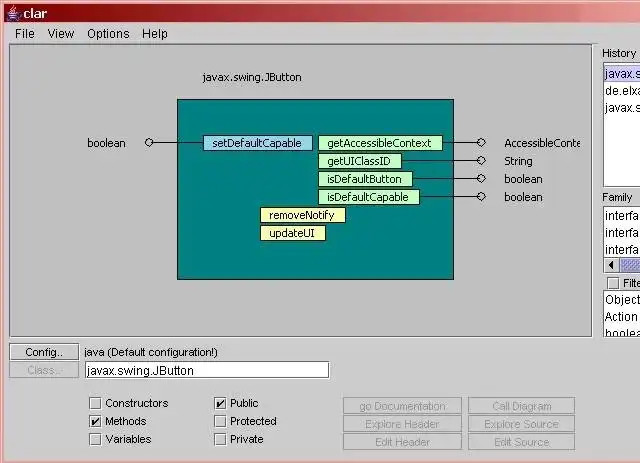Screen dimensions: 640x463
Task: Click the isDefaultButton boolean output connector
Action: [x=481, y=178]
